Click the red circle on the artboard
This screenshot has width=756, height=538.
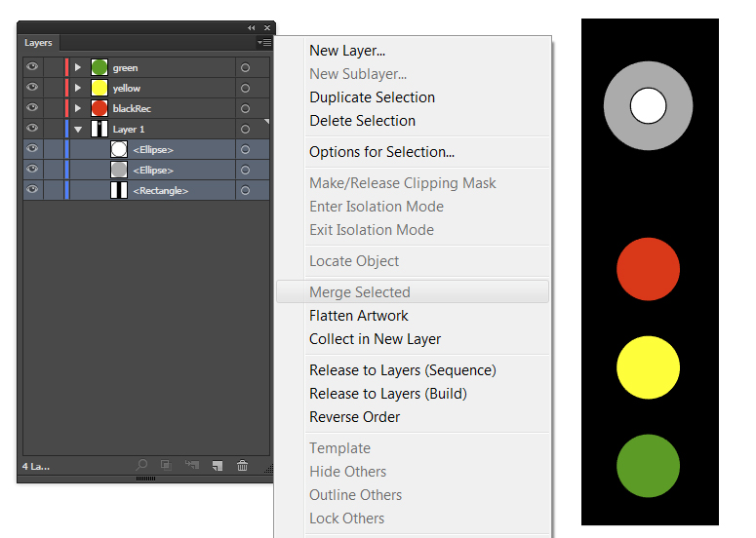click(x=648, y=269)
